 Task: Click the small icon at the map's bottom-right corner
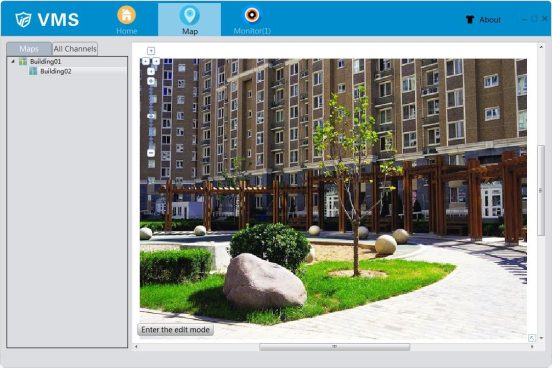point(532,338)
